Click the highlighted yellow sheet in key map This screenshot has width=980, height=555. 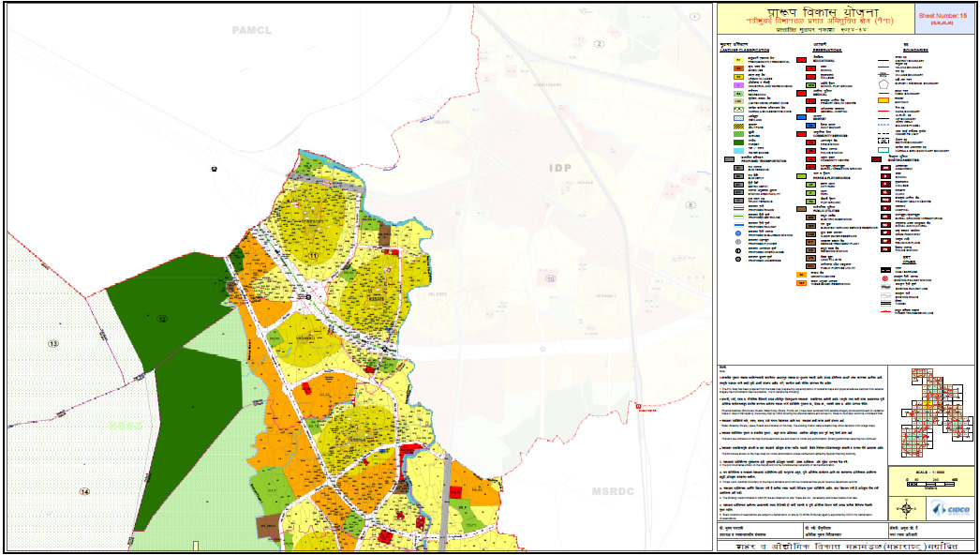(928, 405)
